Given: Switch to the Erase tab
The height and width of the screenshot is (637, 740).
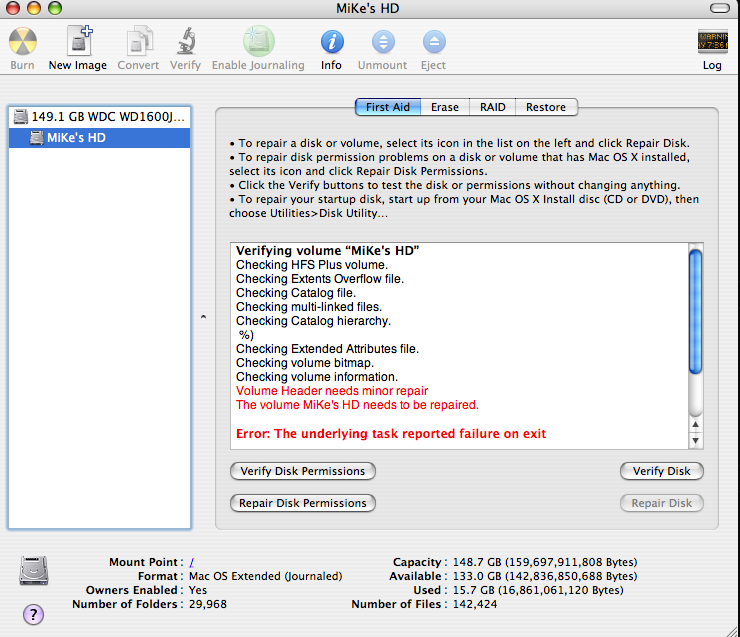Looking at the screenshot, I should click(x=445, y=107).
